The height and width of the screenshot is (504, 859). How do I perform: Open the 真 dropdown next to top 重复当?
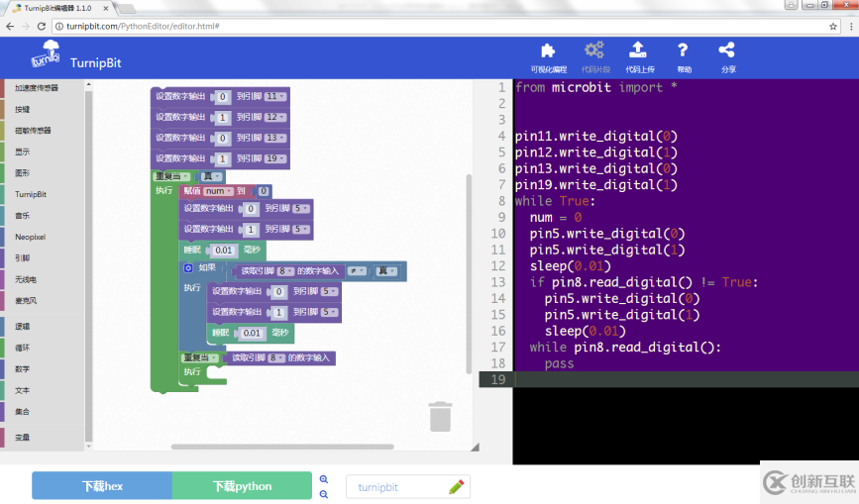[x=211, y=176]
